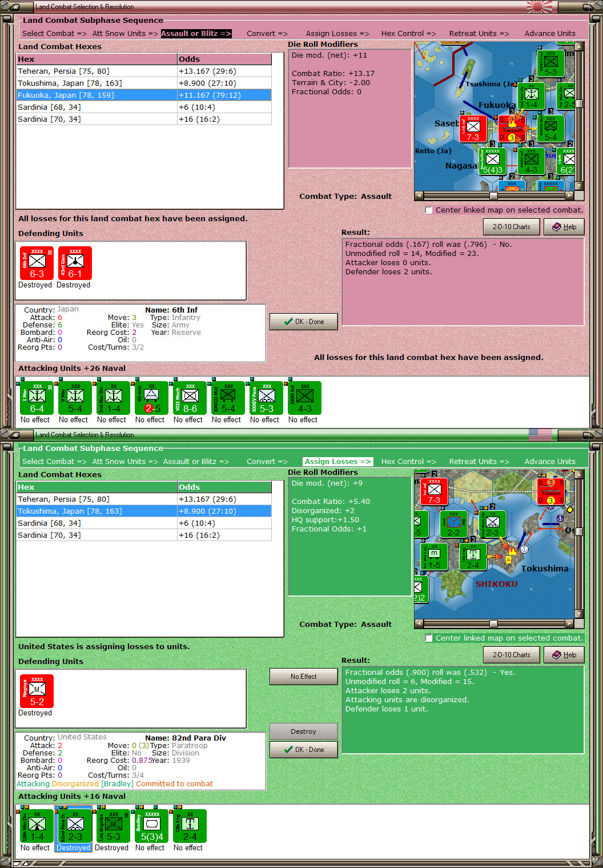Click Odds column header in top window
The image size is (603, 868).
coord(224,59)
